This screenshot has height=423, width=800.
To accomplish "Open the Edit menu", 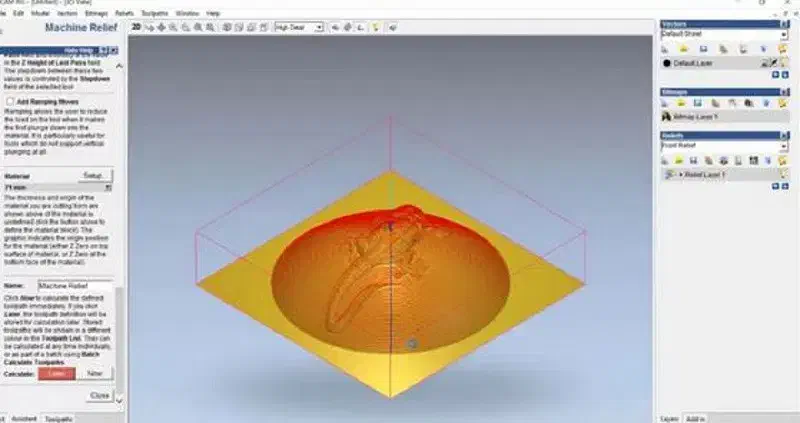I will point(18,13).
